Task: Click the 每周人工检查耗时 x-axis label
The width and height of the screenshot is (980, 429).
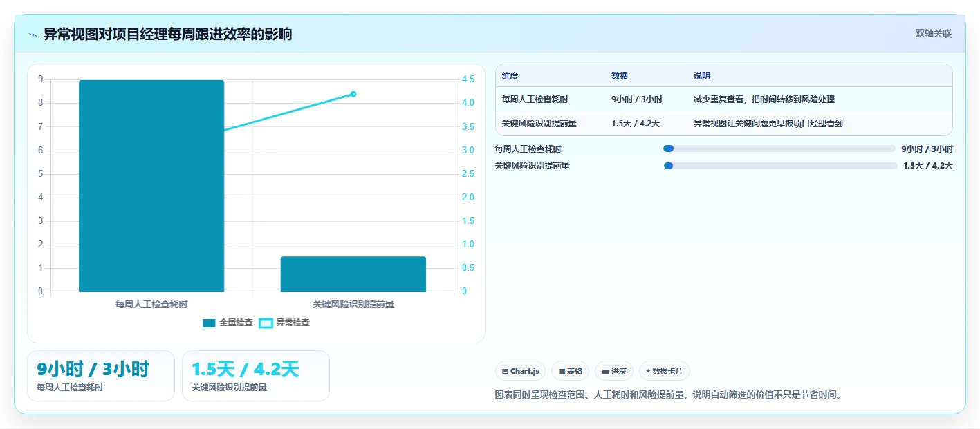Action: point(151,304)
